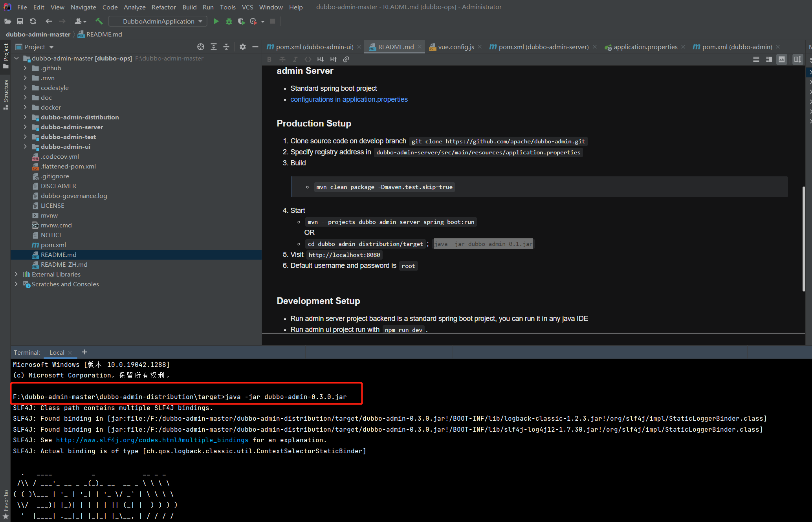The image size is (812, 522).
Task: Hide the Project panel with minus icon
Action: pyautogui.click(x=255, y=47)
